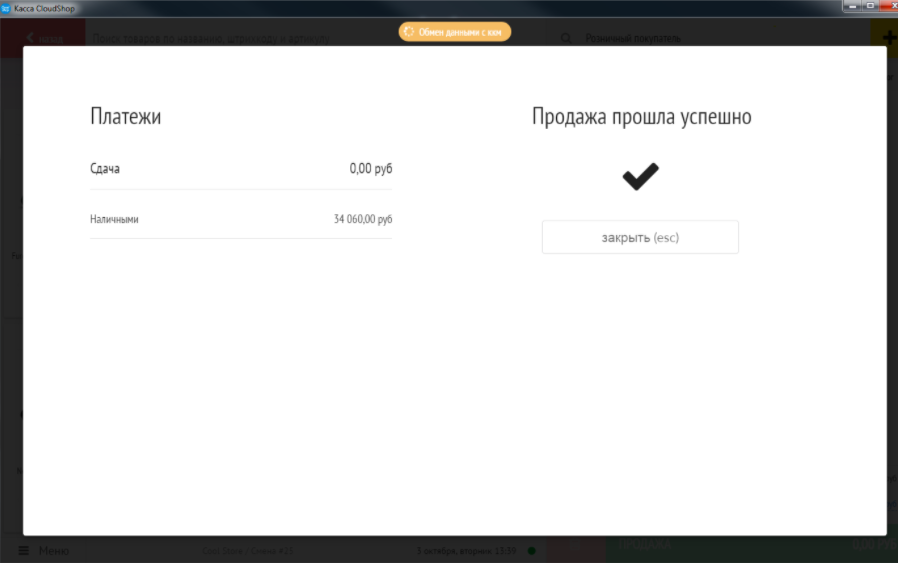Viewport: 898px width, 563px height.
Task: Go back using the dimmed назад button
Action: (44, 38)
